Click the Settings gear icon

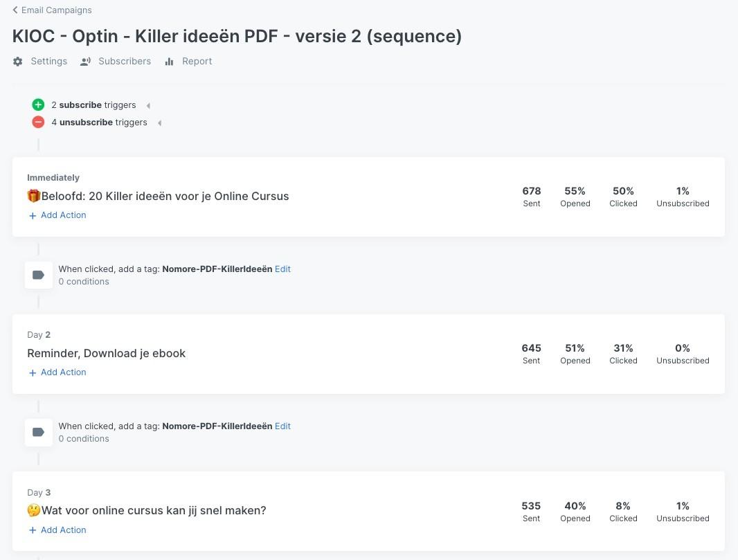pos(18,62)
